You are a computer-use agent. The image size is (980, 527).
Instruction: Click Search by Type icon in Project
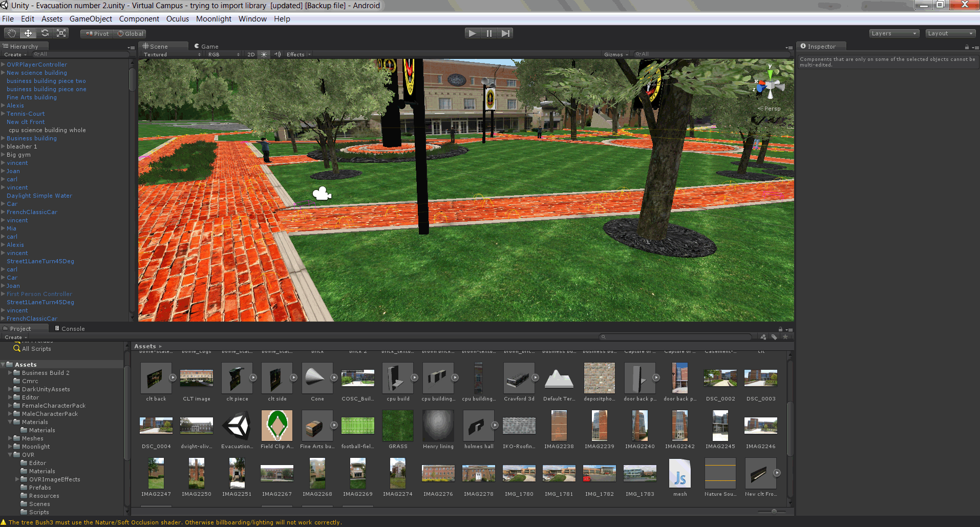(763, 337)
